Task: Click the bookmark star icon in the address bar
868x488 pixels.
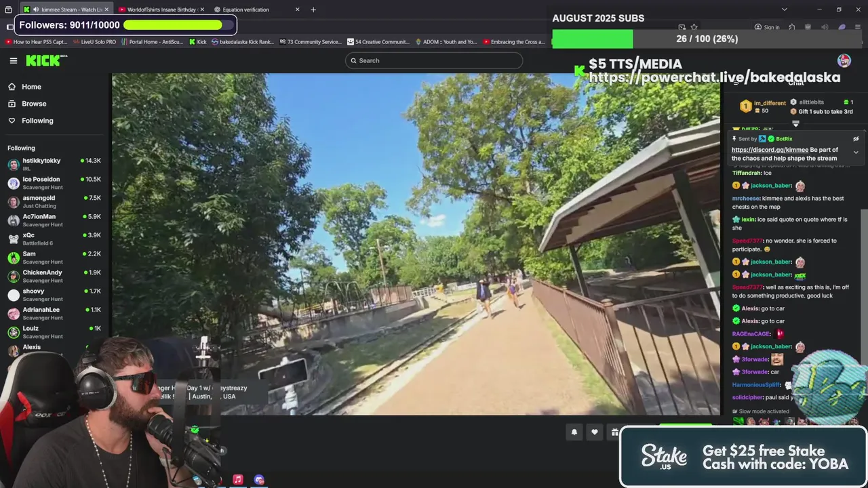Action: click(x=694, y=27)
